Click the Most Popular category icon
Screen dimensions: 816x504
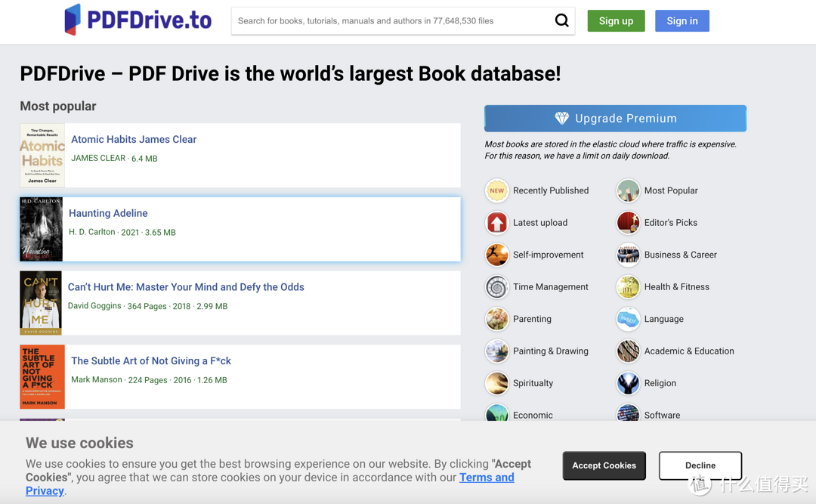(x=628, y=190)
